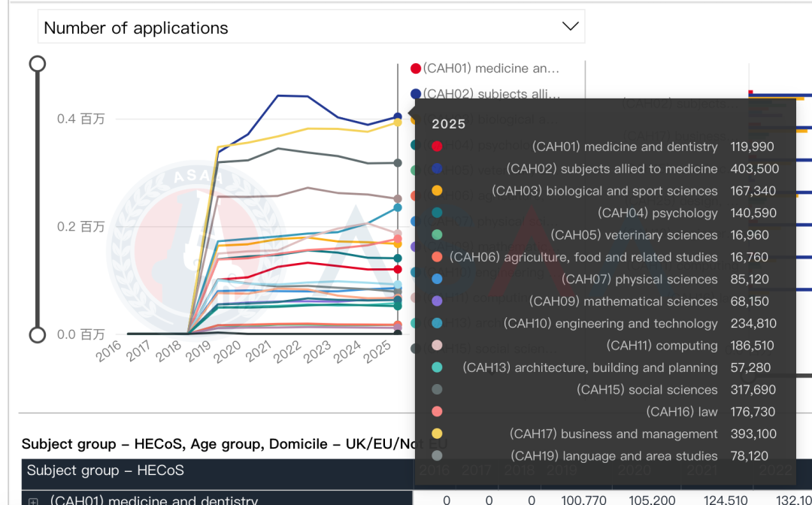Click the black 2025 point at zero baseline
812x505 pixels.
(398, 333)
